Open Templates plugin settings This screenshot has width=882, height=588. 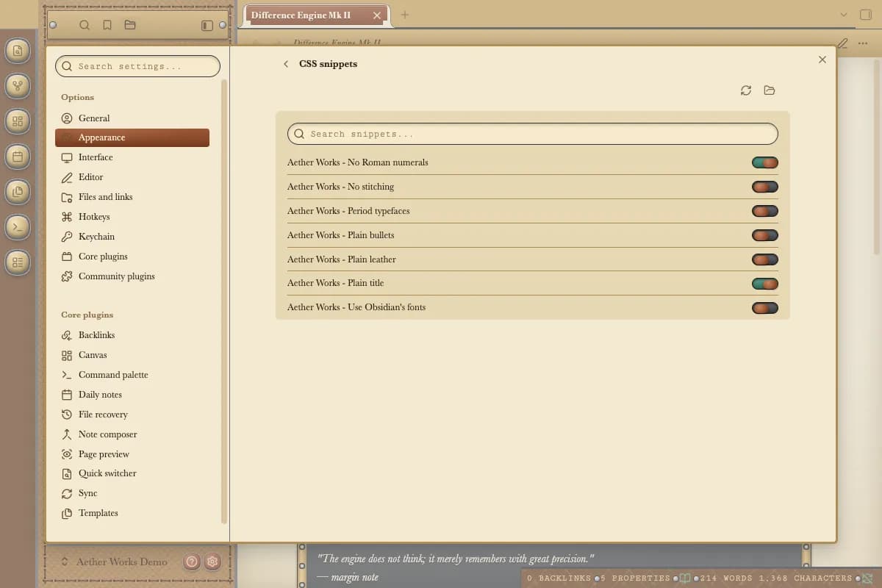pos(132,513)
